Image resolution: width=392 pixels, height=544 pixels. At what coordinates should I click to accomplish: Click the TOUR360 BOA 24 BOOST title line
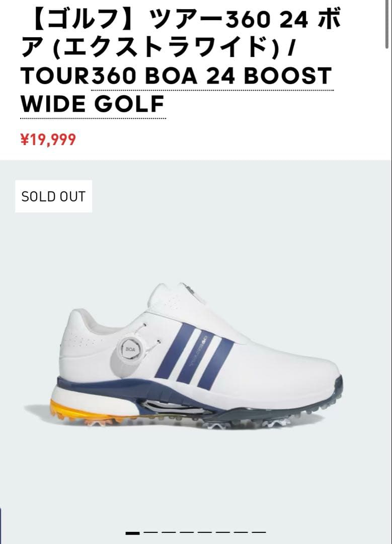pyautogui.click(x=177, y=76)
